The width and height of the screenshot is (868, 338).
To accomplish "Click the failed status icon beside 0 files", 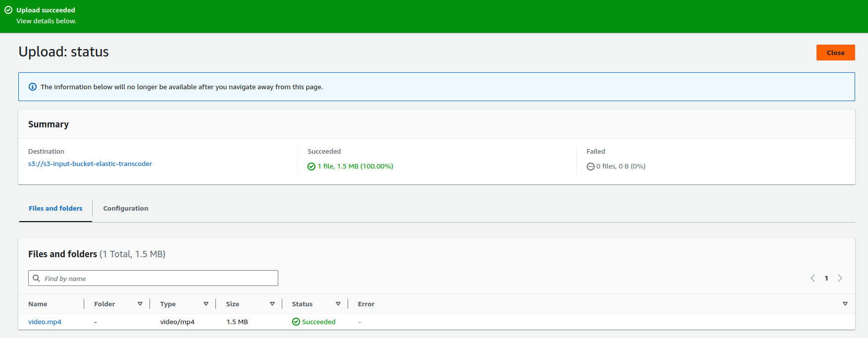I will coord(590,167).
